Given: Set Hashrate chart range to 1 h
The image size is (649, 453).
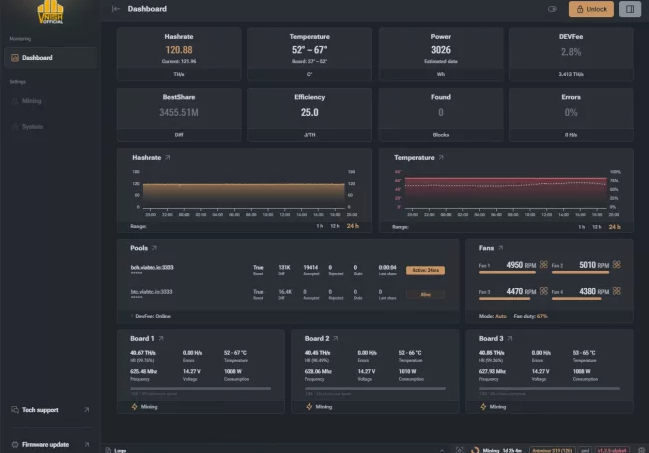Looking at the screenshot, I should click(320, 226).
